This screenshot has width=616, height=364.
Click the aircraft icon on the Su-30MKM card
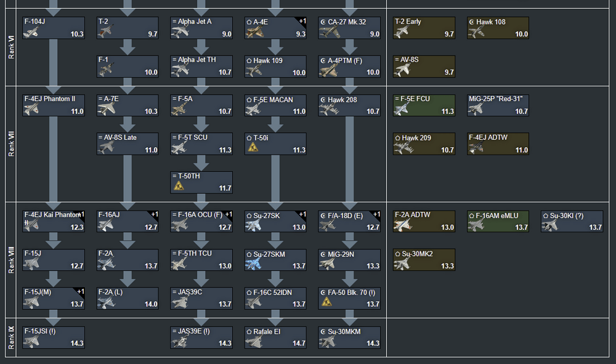327,341
